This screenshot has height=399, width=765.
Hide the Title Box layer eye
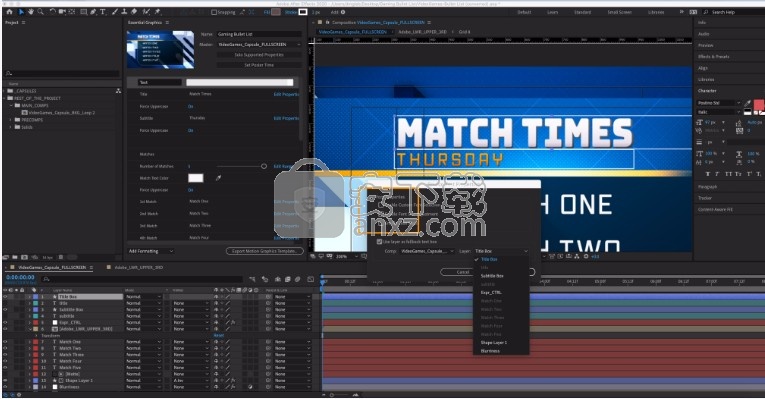click(x=5, y=297)
